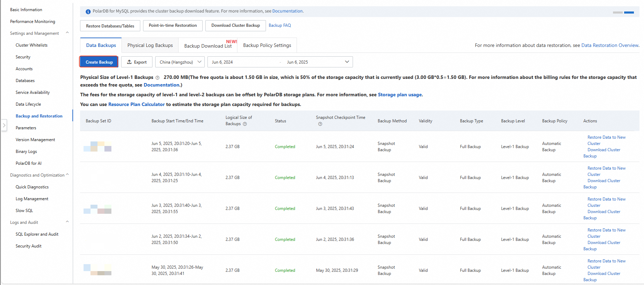Open the Storage plan usage link
The height and width of the screenshot is (285, 644).
tap(400, 95)
